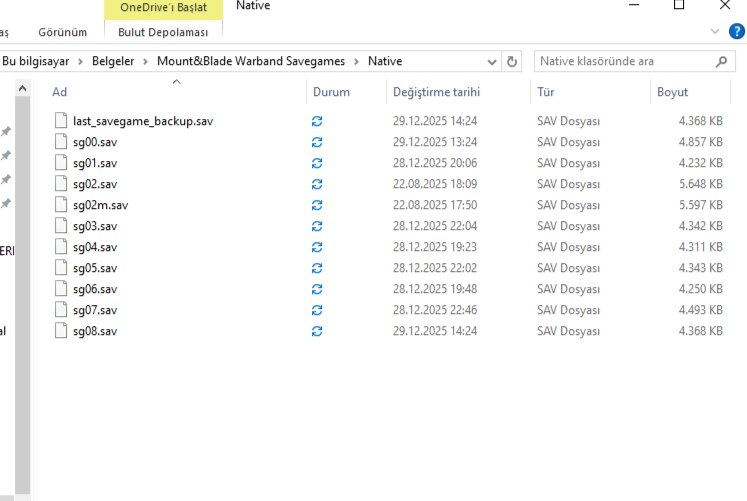
Task: Select file sg06.sav
Action: [95, 289]
